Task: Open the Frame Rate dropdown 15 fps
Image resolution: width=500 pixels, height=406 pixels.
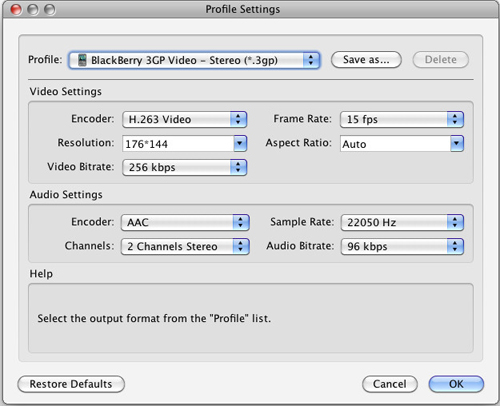Action: coord(402,119)
